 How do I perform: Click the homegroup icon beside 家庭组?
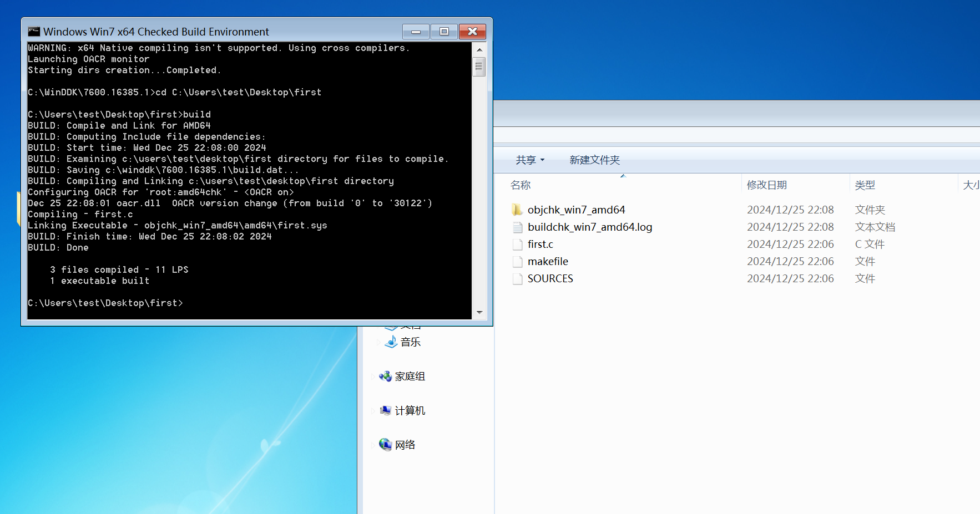click(386, 376)
